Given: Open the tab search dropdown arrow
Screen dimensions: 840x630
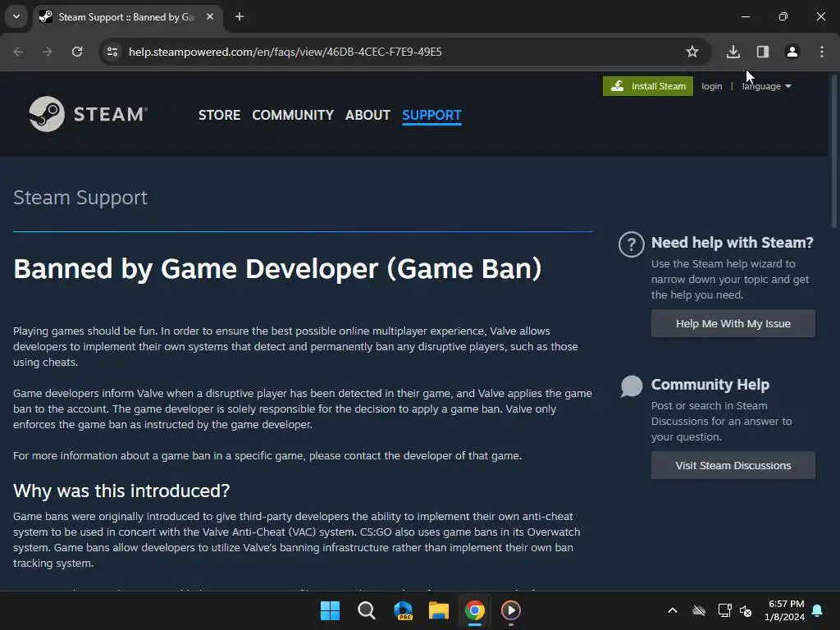Looking at the screenshot, I should [16, 16].
